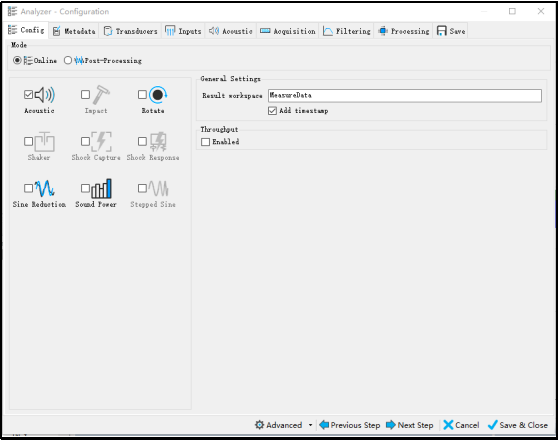Image resolution: width=559 pixels, height=440 pixels.
Task: Open the Filtering tab
Action: 347,31
